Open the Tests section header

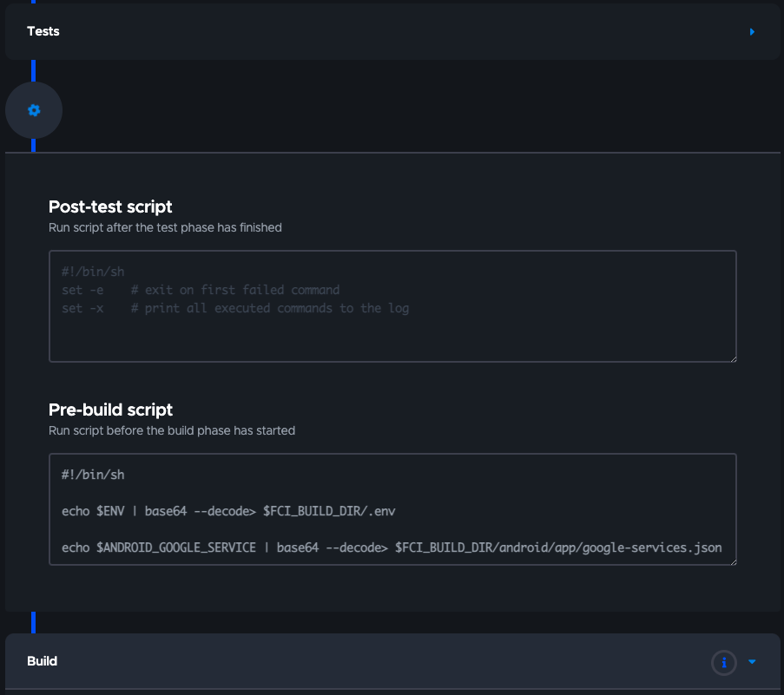pos(43,31)
